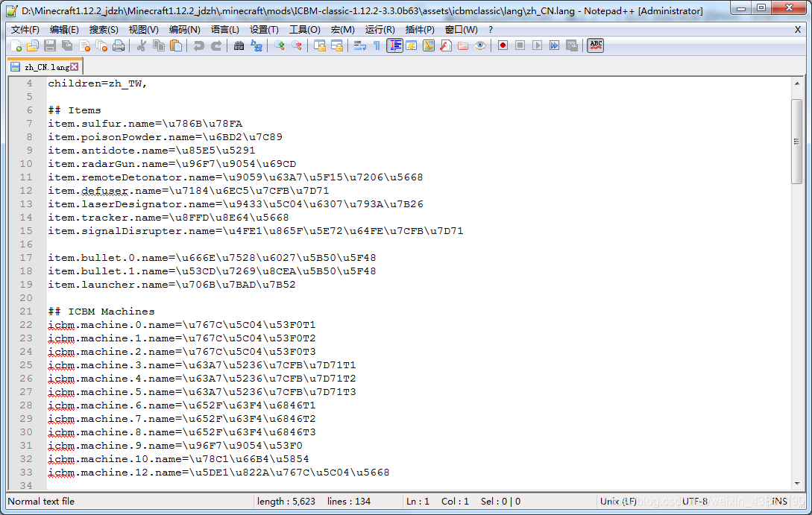This screenshot has width=812, height=515.
Task: Click the item.sulfur.name line
Action: coord(145,124)
